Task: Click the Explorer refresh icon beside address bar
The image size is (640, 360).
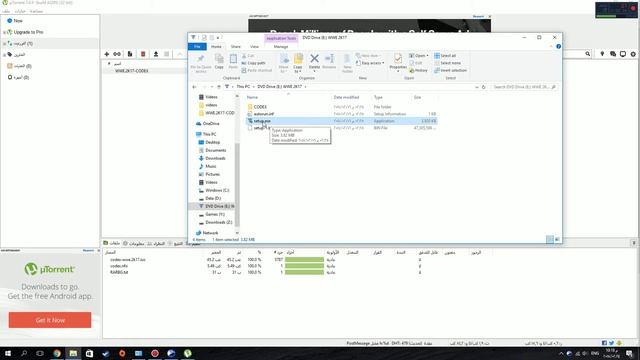Action: (484, 87)
